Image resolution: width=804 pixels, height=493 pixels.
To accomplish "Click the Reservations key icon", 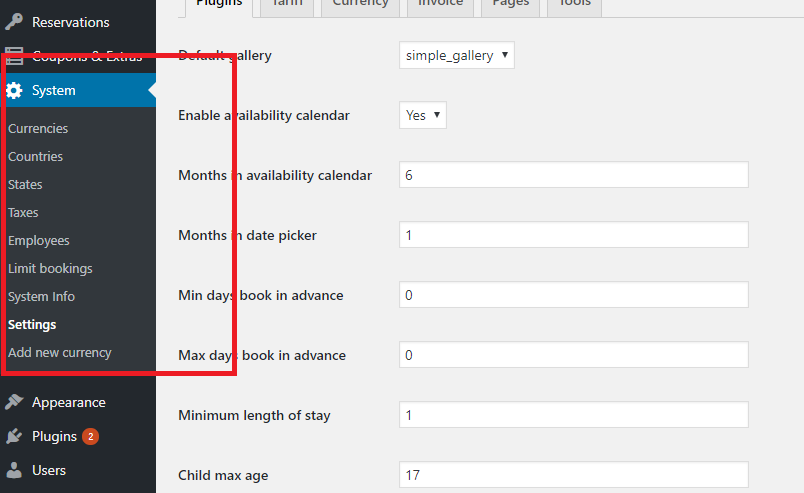I will point(14,22).
